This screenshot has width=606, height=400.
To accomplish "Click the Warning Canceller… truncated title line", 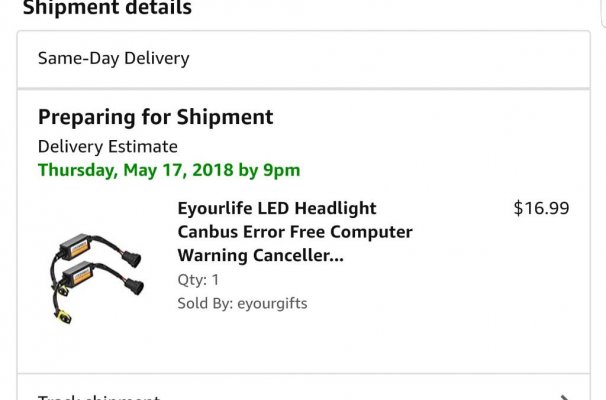I will [260, 255].
